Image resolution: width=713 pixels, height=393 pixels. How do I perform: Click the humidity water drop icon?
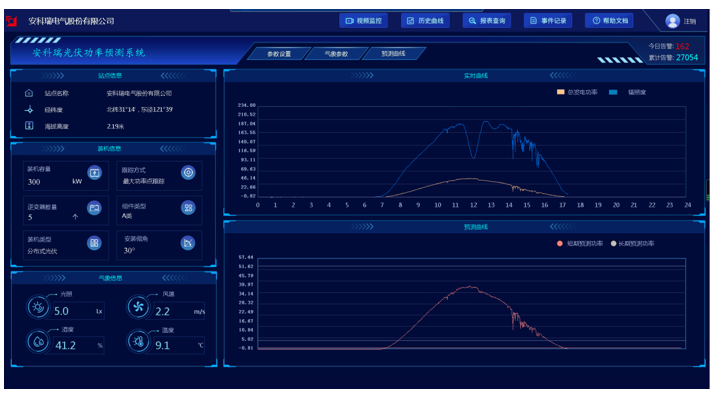tap(38, 341)
